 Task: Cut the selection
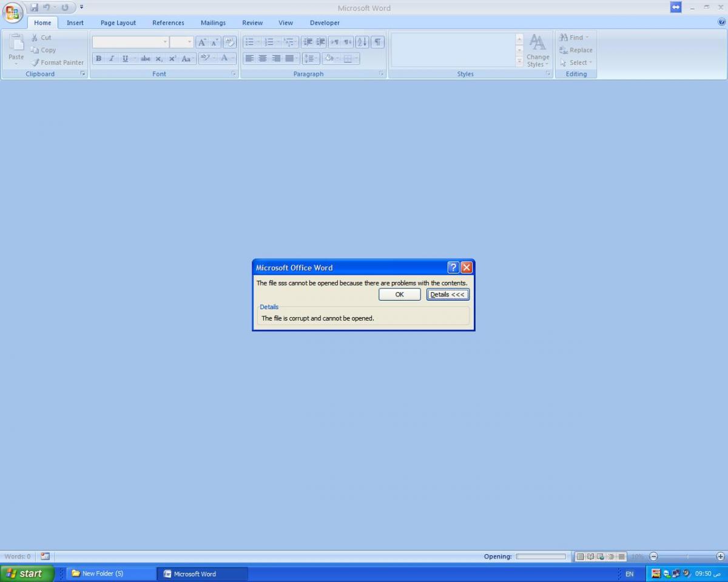(x=41, y=38)
